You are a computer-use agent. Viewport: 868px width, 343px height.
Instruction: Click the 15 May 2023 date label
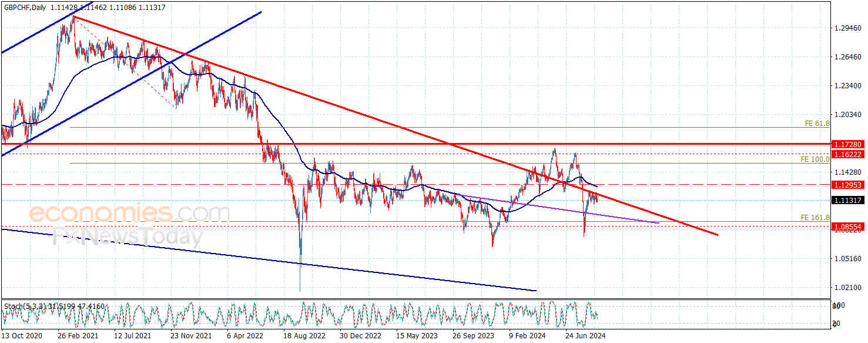[417, 336]
